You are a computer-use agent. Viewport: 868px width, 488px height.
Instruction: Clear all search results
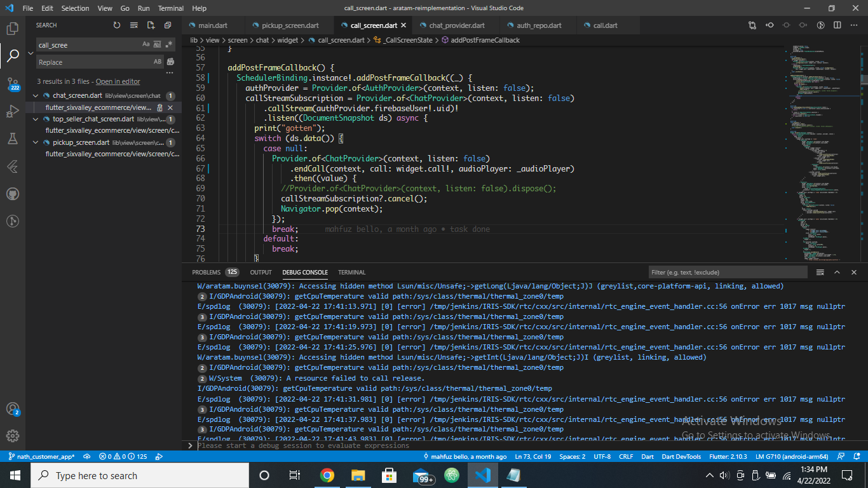coord(134,25)
